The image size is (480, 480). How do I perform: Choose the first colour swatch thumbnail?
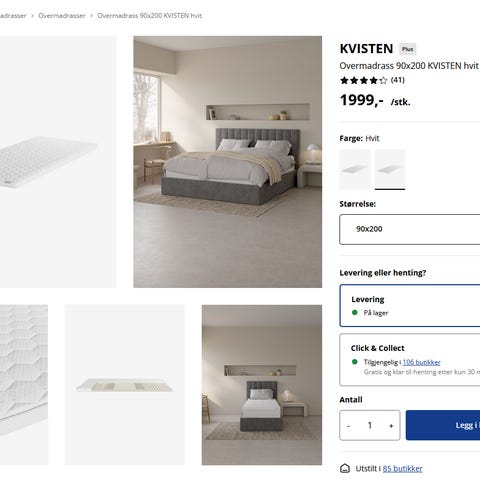[355, 169]
